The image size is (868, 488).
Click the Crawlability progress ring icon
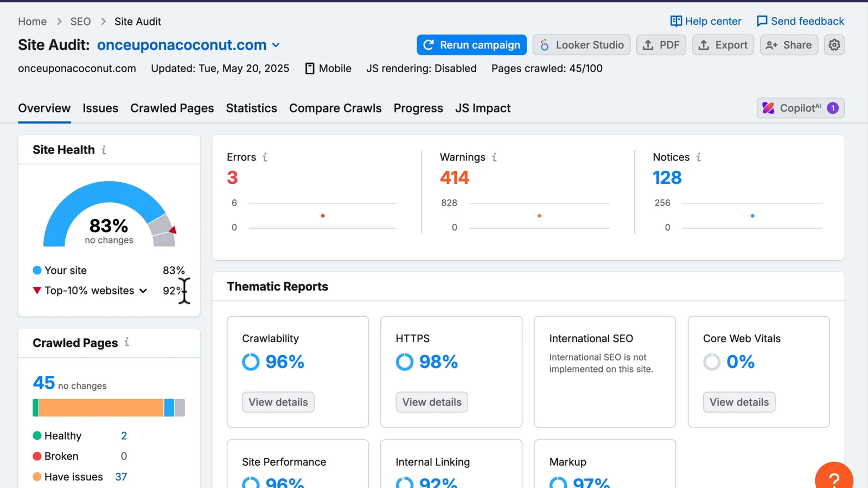click(x=251, y=362)
